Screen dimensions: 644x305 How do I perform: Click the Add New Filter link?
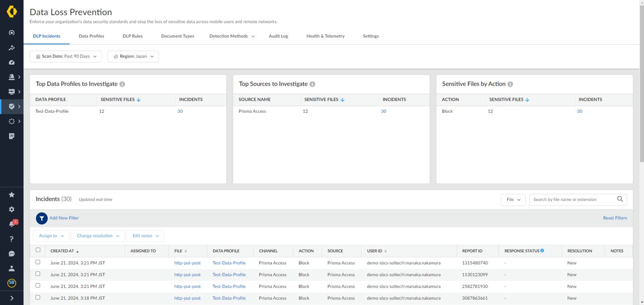(x=64, y=218)
